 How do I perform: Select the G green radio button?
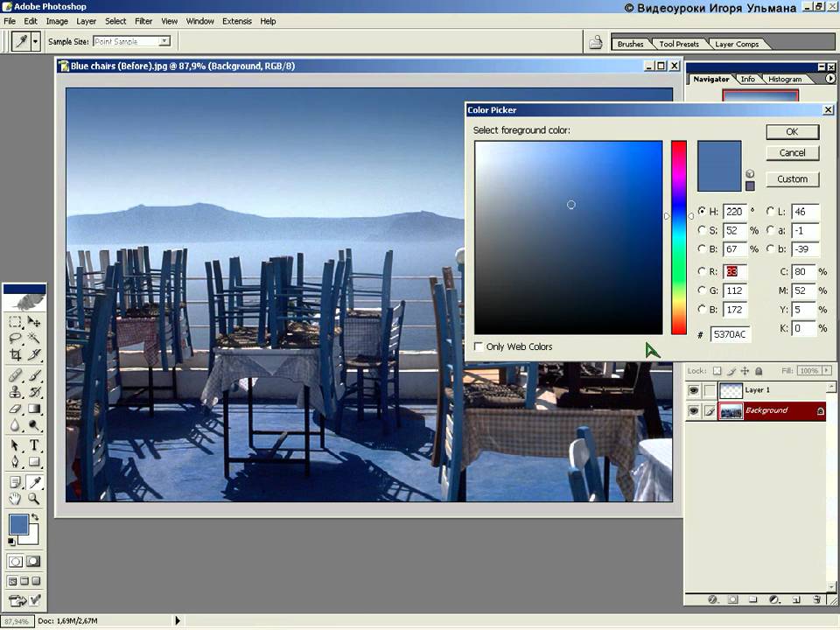(701, 290)
